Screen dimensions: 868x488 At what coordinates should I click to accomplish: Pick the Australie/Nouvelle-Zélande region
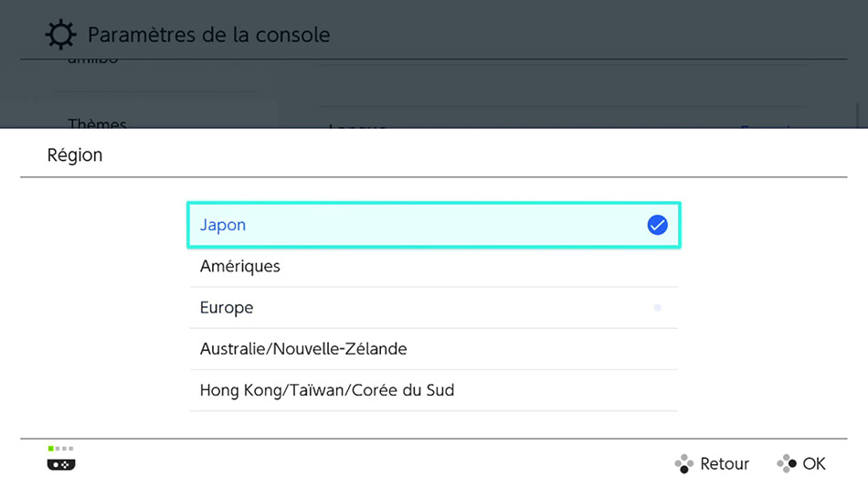pyautogui.click(x=433, y=349)
